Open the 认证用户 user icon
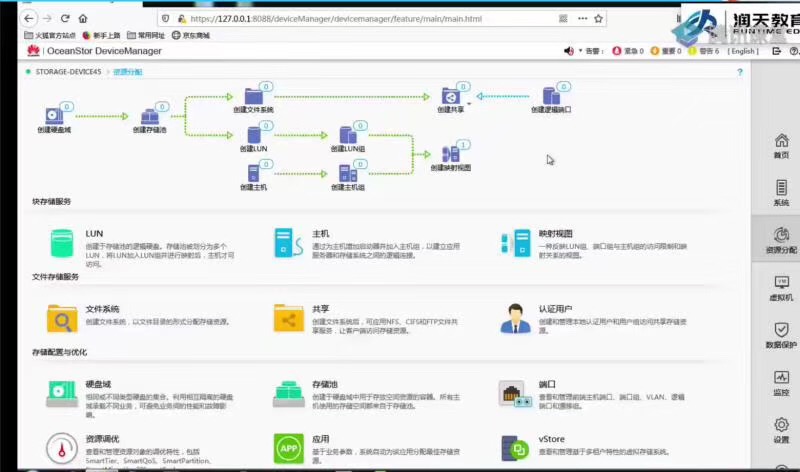This screenshot has width=800, height=472. 515,318
